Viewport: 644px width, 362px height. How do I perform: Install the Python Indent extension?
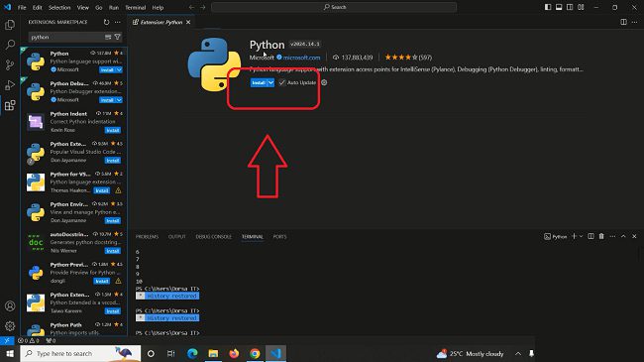tap(113, 130)
